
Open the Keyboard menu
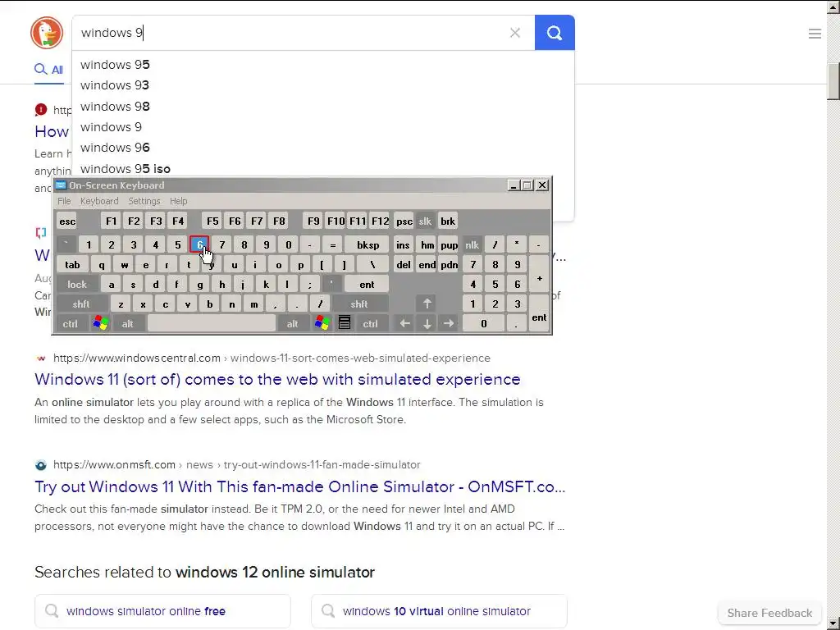(x=99, y=201)
